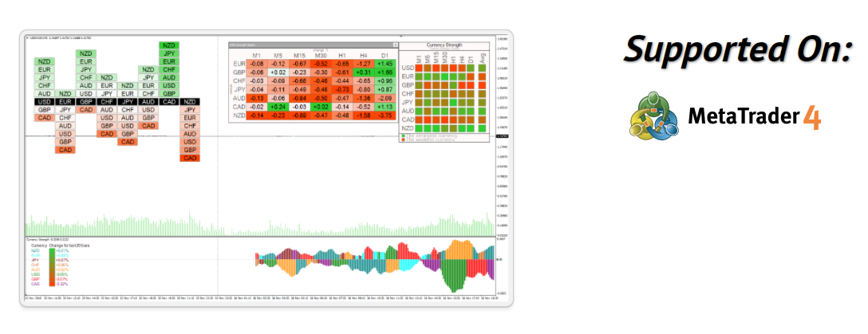The height and width of the screenshot is (334, 868).
Task: Click the black CHF cell in the ladder
Action: [107, 102]
